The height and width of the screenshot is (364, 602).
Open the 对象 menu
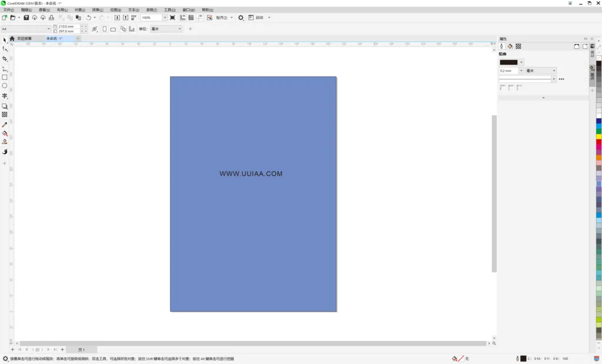pyautogui.click(x=79, y=10)
